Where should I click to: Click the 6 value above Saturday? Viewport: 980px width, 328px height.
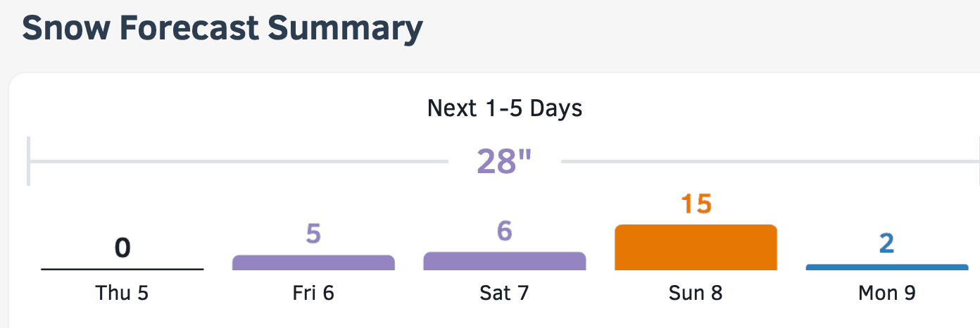505,231
